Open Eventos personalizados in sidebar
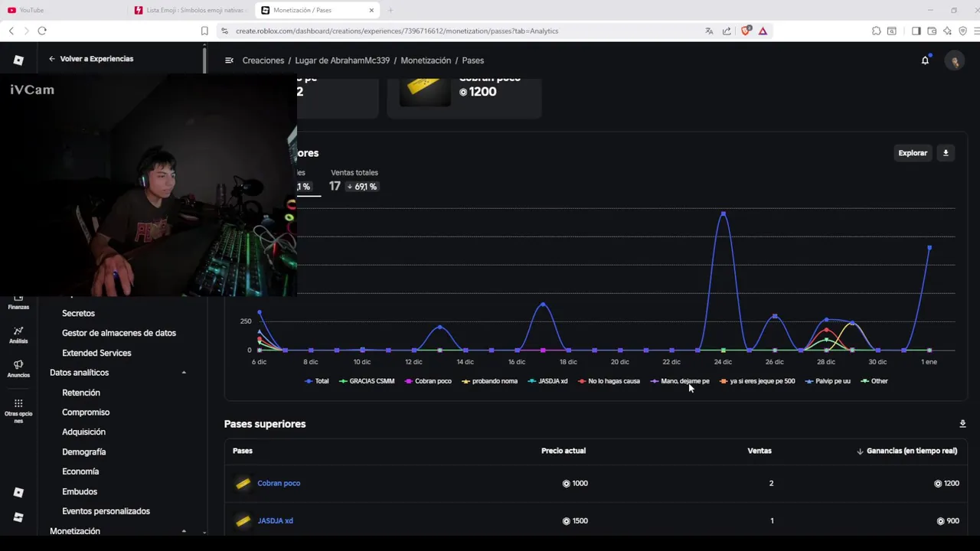This screenshot has height=551, width=980. pyautogui.click(x=106, y=511)
